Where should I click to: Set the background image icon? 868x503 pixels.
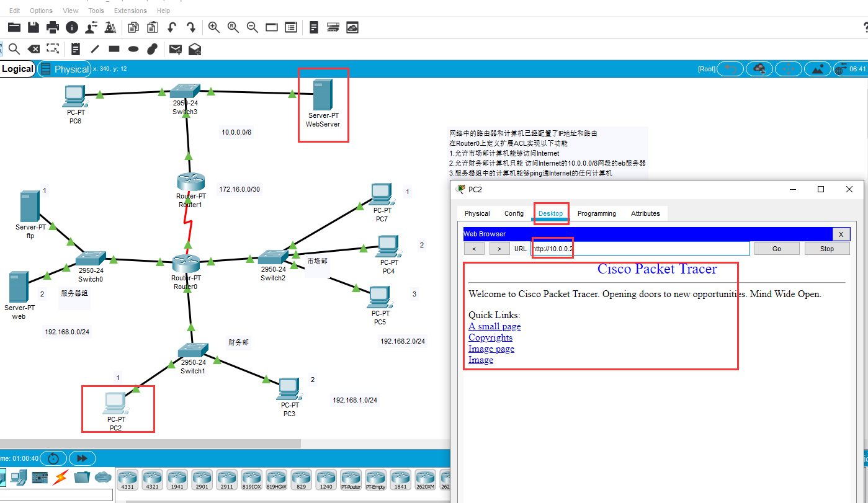(818, 69)
